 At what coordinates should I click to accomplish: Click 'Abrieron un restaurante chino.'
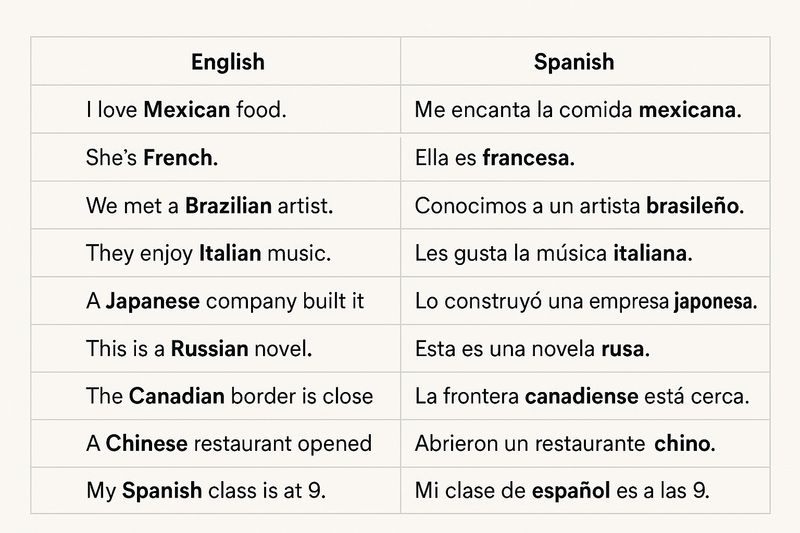click(565, 443)
